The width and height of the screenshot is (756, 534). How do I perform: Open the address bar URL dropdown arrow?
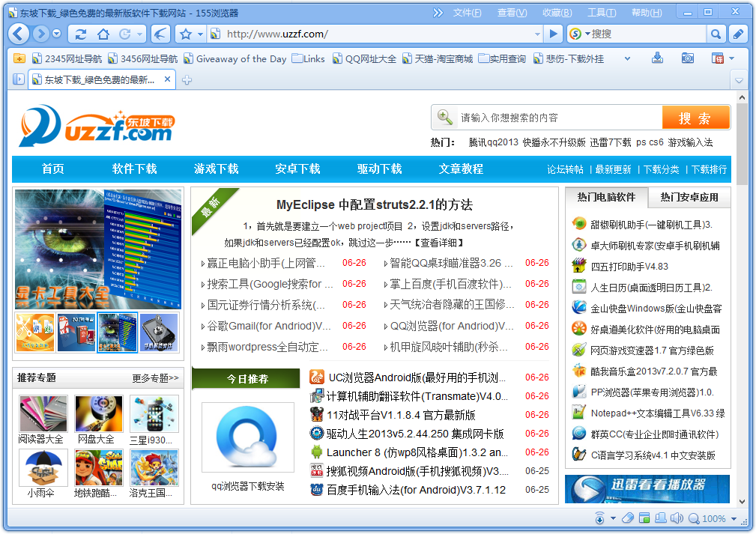pos(537,34)
